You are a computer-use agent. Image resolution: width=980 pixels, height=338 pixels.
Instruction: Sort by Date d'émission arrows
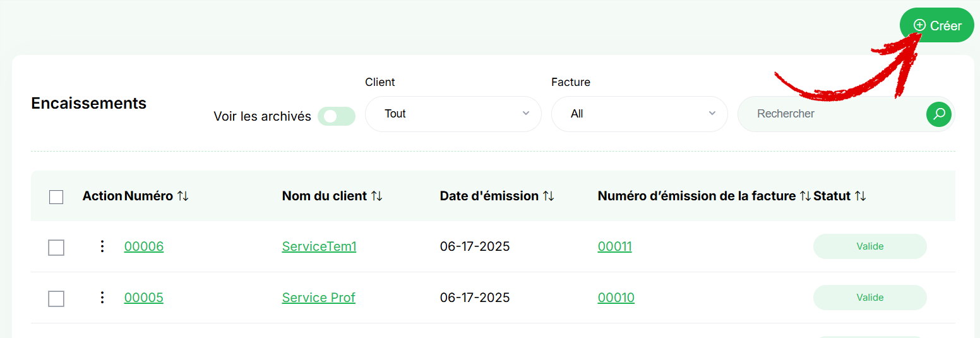pyautogui.click(x=548, y=196)
